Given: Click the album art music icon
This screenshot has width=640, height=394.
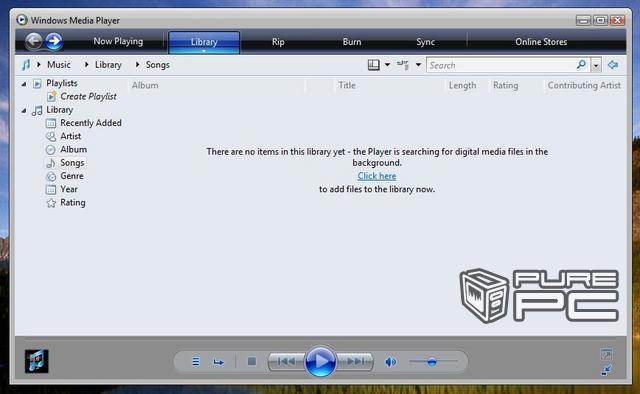Looking at the screenshot, I should 37,361.
